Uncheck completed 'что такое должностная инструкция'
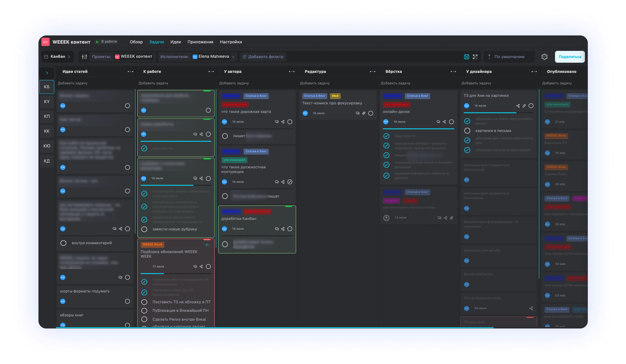 click(x=290, y=182)
